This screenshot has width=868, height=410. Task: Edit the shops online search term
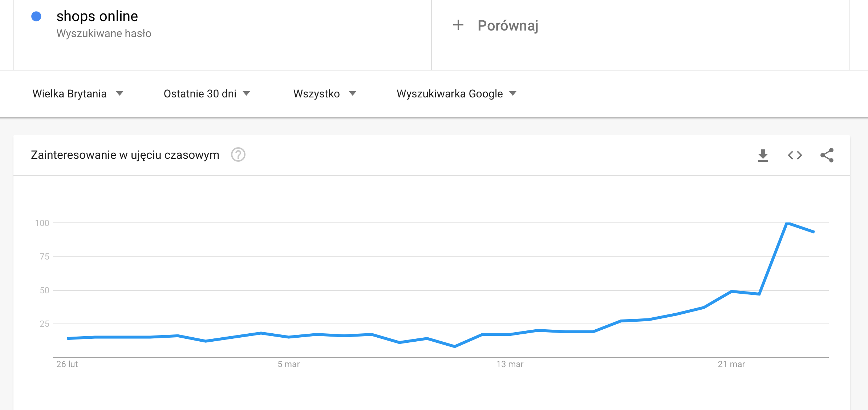point(97,16)
